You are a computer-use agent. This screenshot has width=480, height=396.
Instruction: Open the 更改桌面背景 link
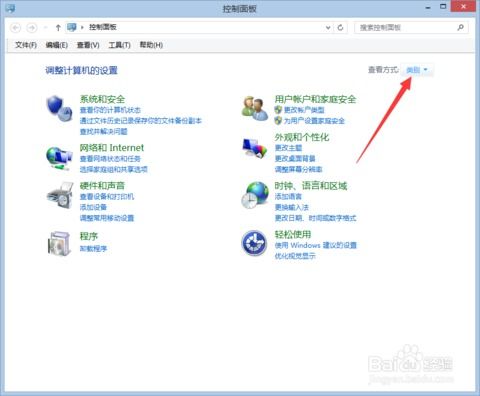[295, 158]
